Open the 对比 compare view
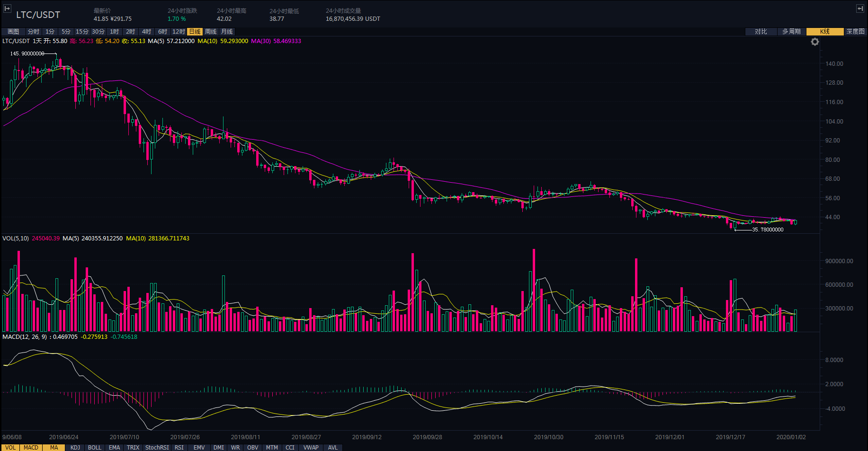This screenshot has width=868, height=451. (761, 32)
